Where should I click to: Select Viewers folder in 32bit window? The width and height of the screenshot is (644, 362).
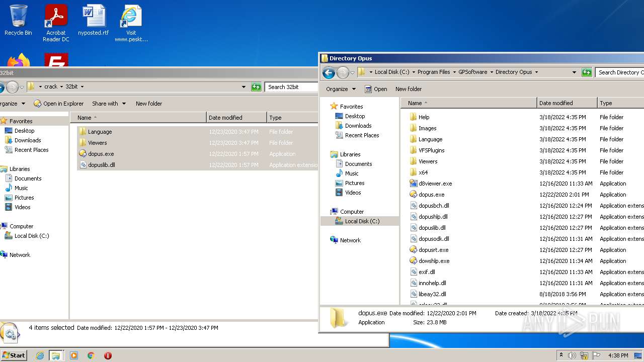(x=97, y=143)
